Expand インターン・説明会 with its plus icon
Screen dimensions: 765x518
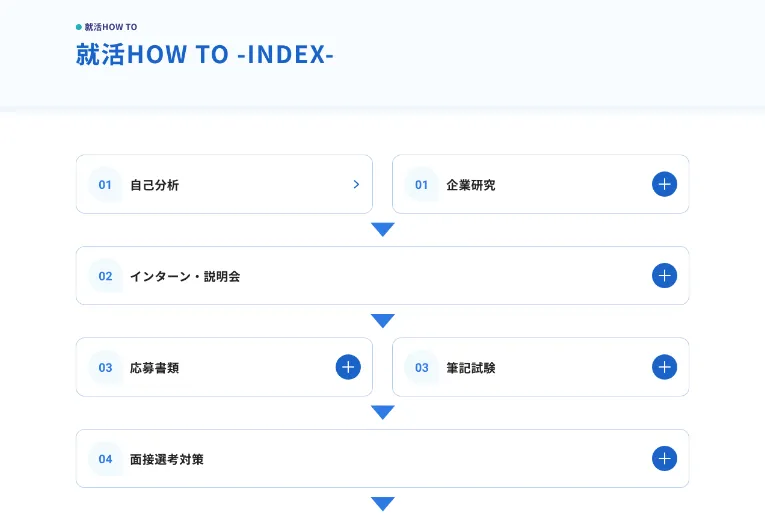tap(664, 275)
